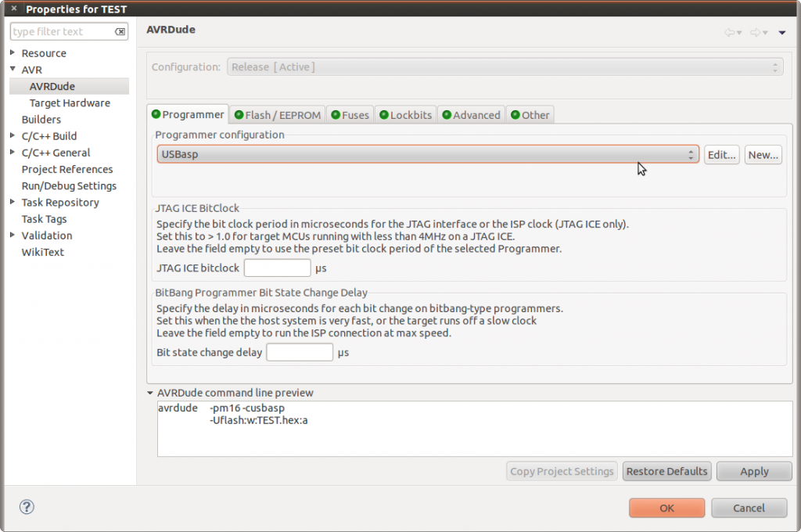Click the Restore Defaults button

tap(666, 471)
